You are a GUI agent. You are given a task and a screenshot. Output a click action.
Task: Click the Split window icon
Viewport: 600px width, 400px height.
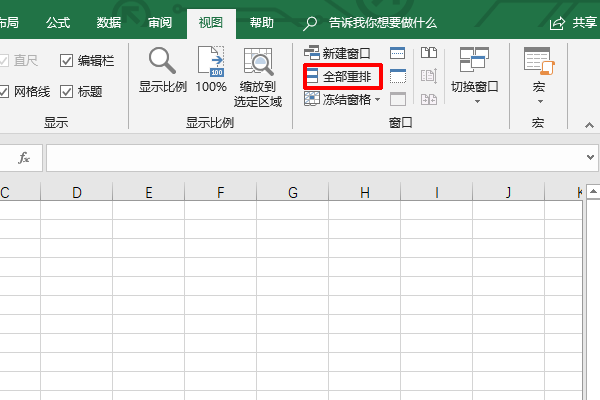[398, 53]
